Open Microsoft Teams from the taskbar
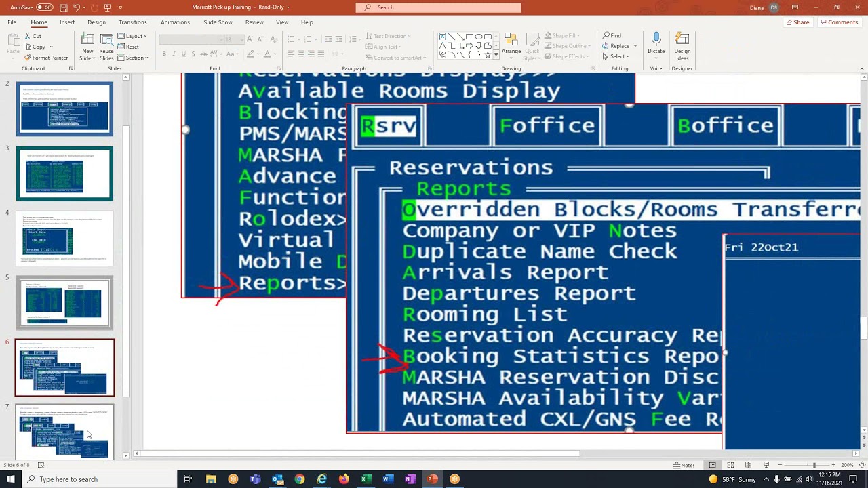This screenshot has height=488, width=868. point(255,479)
